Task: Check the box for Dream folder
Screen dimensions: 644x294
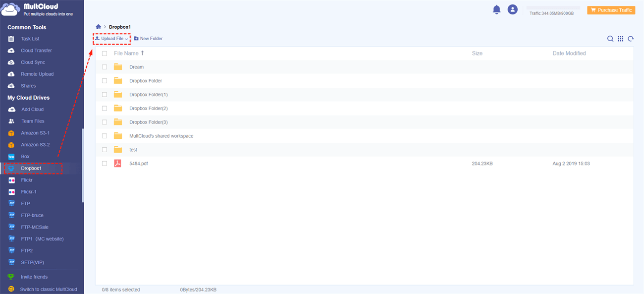Action: (105, 67)
